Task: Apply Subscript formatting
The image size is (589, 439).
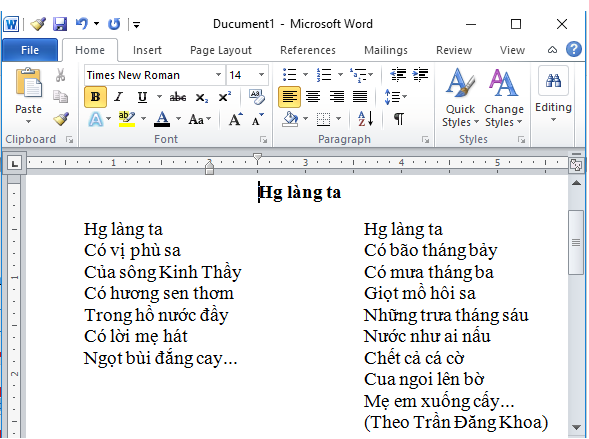Action: click(x=201, y=98)
